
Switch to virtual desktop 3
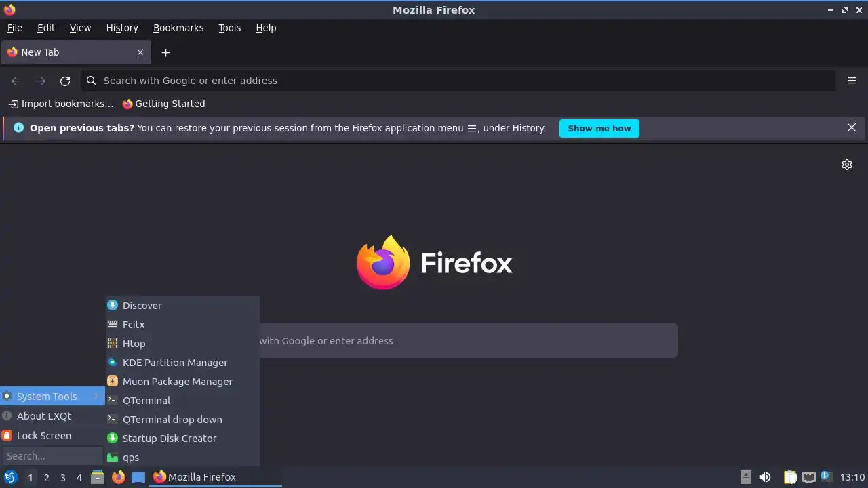click(x=62, y=478)
